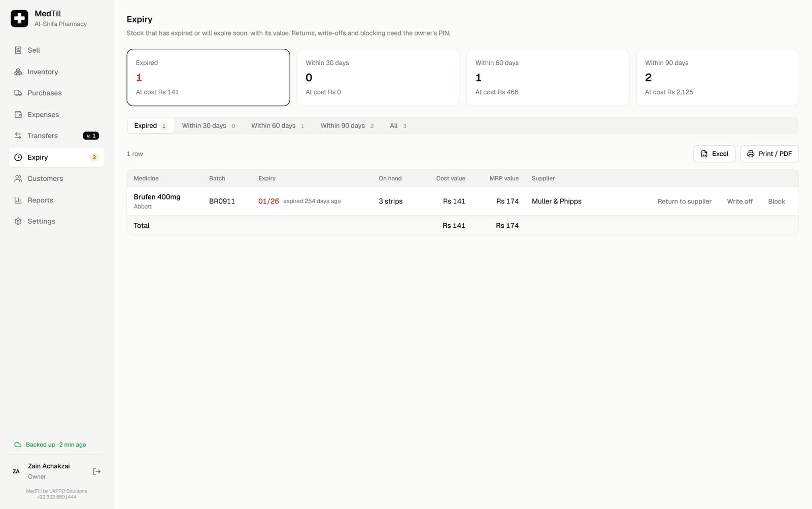The image size is (812, 509).
Task: Write off Brufen 400mg batch
Action: pyautogui.click(x=739, y=201)
